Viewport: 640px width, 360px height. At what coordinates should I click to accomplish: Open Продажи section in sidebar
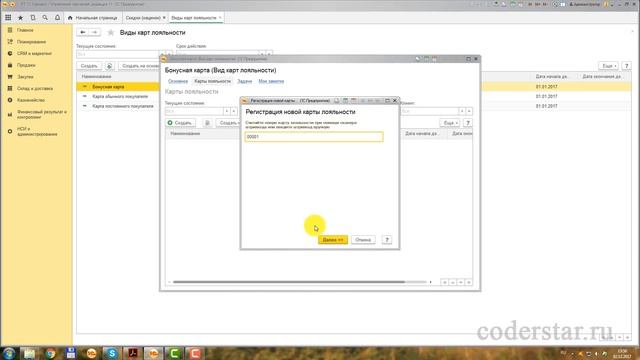click(x=26, y=65)
